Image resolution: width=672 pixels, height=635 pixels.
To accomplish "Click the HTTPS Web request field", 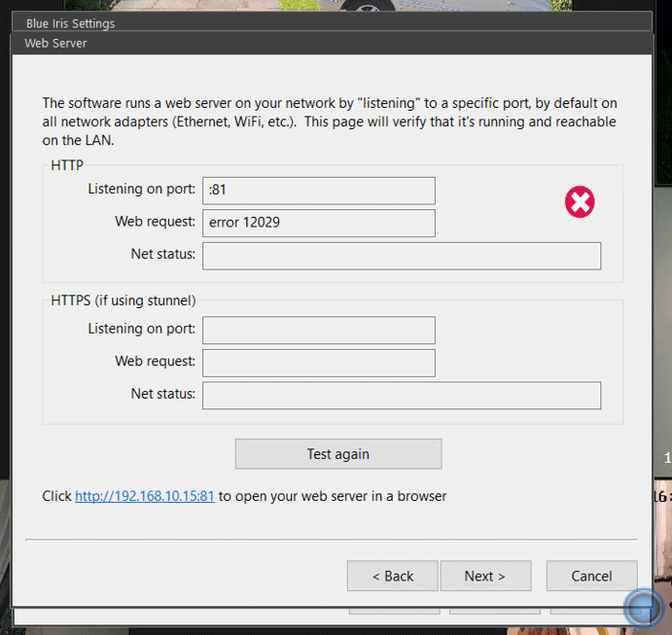I will click(319, 363).
